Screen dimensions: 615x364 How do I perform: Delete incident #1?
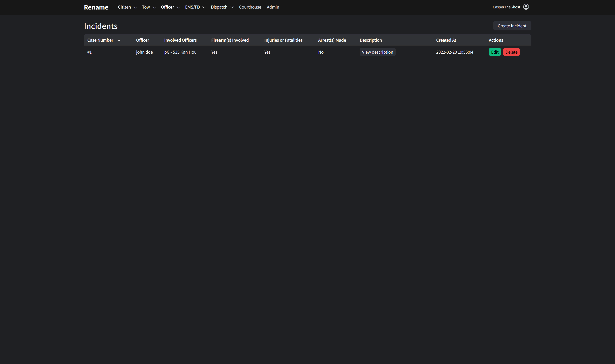coord(511,52)
